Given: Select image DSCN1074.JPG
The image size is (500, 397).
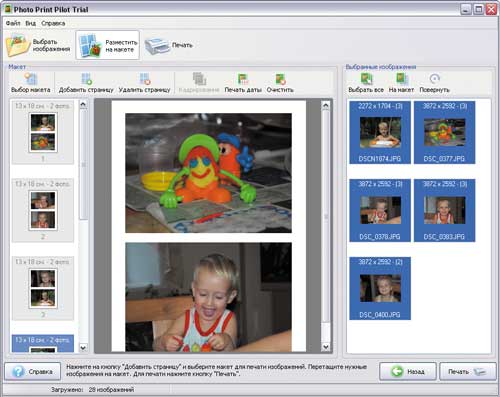Looking at the screenshot, I should pyautogui.click(x=380, y=132).
